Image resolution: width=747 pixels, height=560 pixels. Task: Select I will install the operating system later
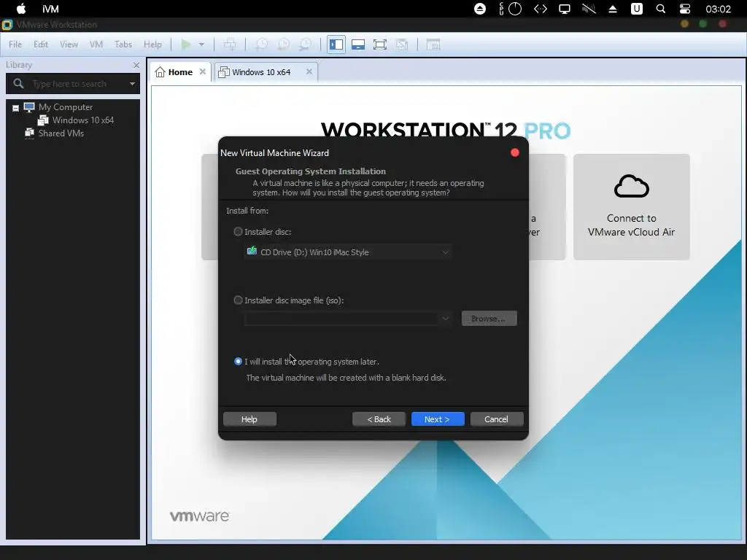click(239, 362)
